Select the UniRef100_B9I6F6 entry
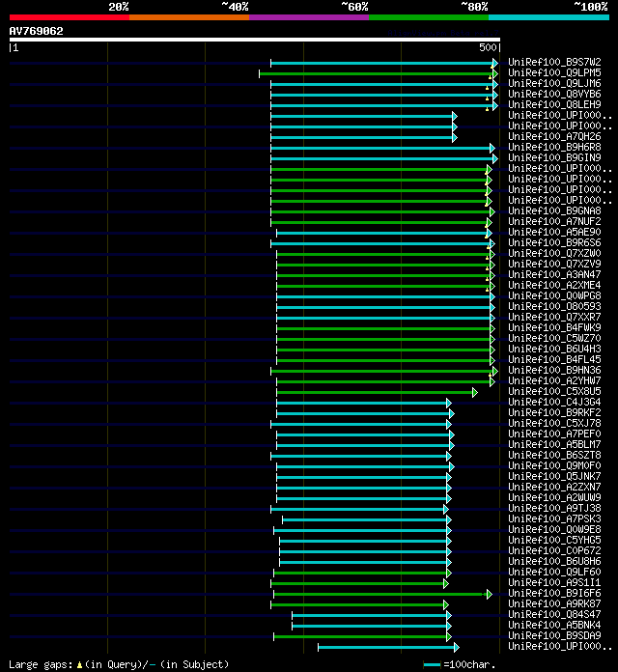This screenshot has height=672, width=618. [x=554, y=594]
